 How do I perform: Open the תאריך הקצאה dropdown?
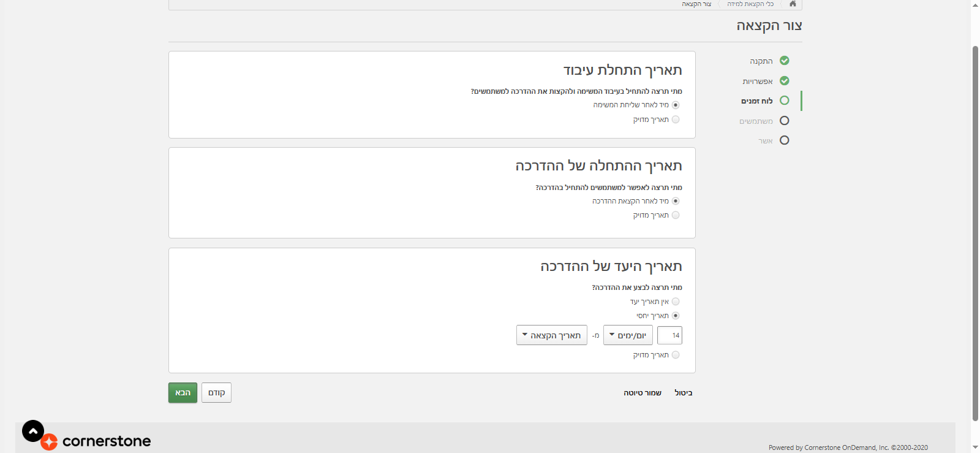point(551,335)
